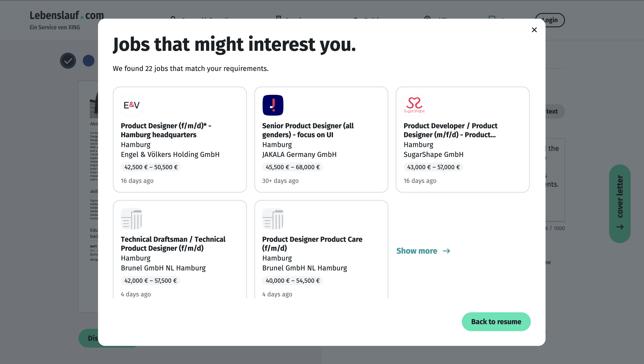Screen dimensions: 644x364
Task: Click the completed checkmark step indicator
Action: pyautogui.click(x=68, y=60)
